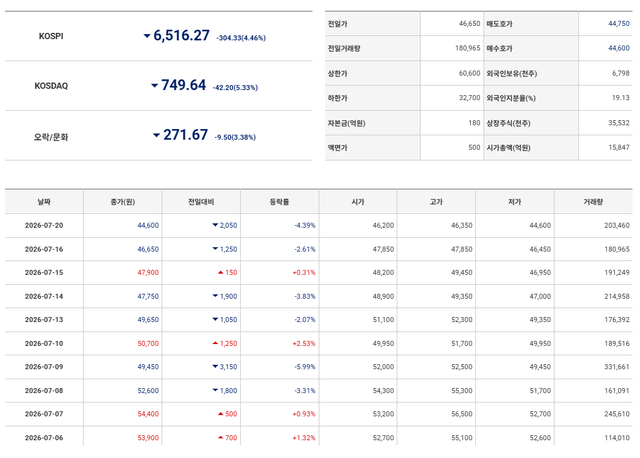Viewport: 640px width, 458px height.
Task: Click the KOSPI value 6,516.27
Action: click(181, 36)
